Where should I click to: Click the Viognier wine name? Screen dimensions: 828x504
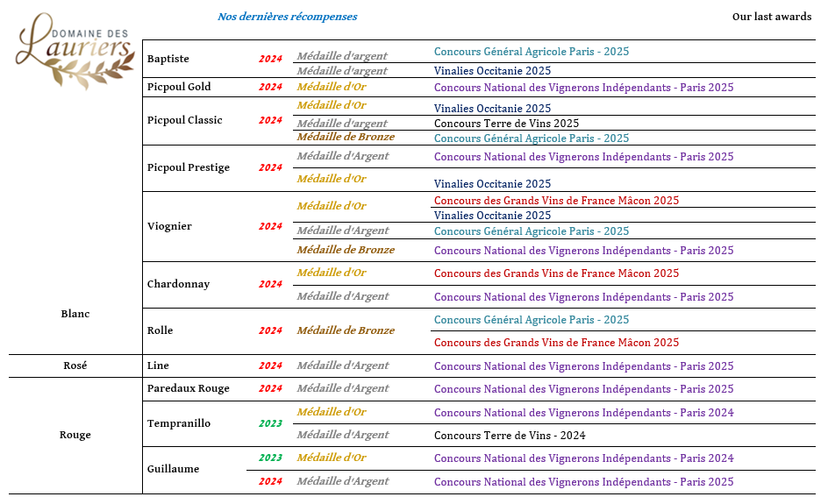(x=169, y=226)
